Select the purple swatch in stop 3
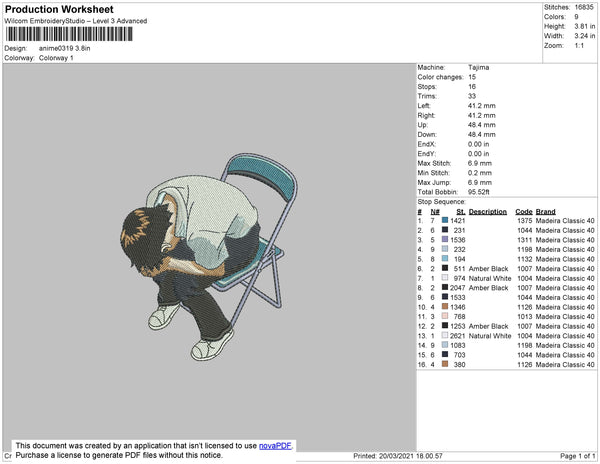This screenshot has height=464, width=600. pos(444,240)
